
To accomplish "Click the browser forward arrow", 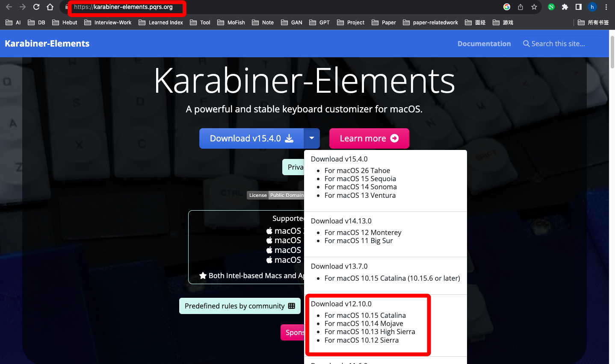I will (23, 7).
